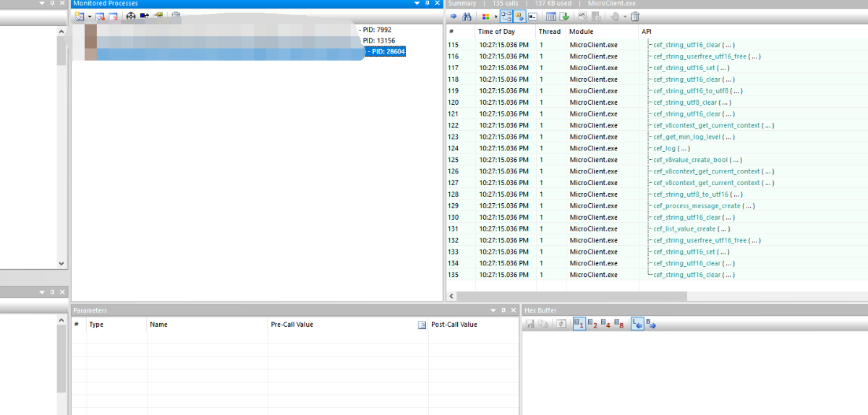The image size is (868, 415).
Task: Select row 124 cef_log call
Action: point(657,148)
